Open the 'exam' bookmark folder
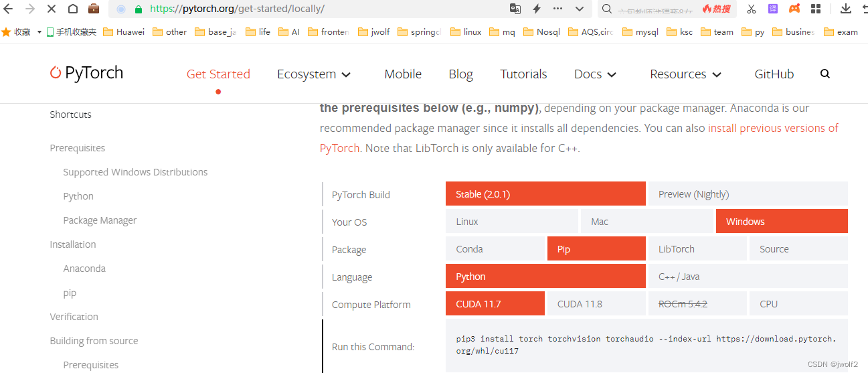 point(841,31)
